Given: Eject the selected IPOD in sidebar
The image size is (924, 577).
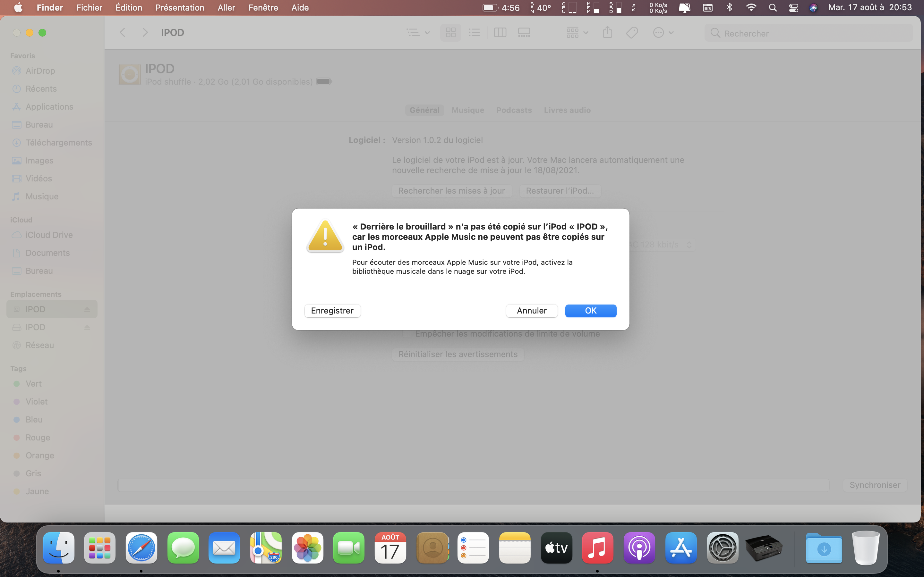Looking at the screenshot, I should (x=87, y=309).
